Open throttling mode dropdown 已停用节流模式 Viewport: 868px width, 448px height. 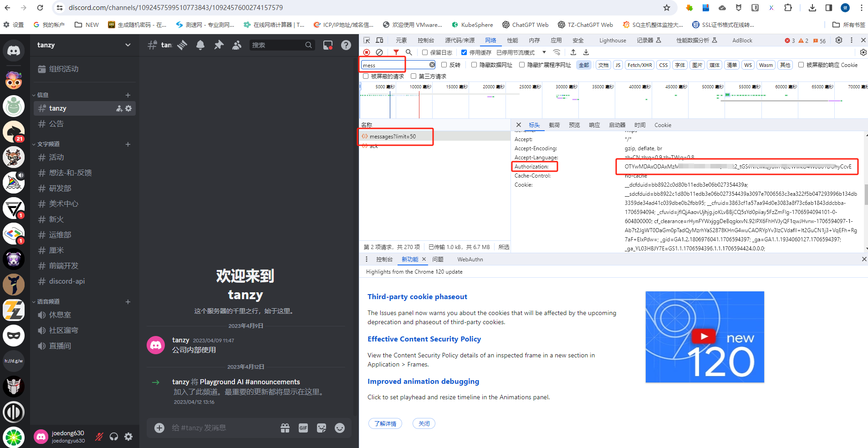[x=521, y=52]
